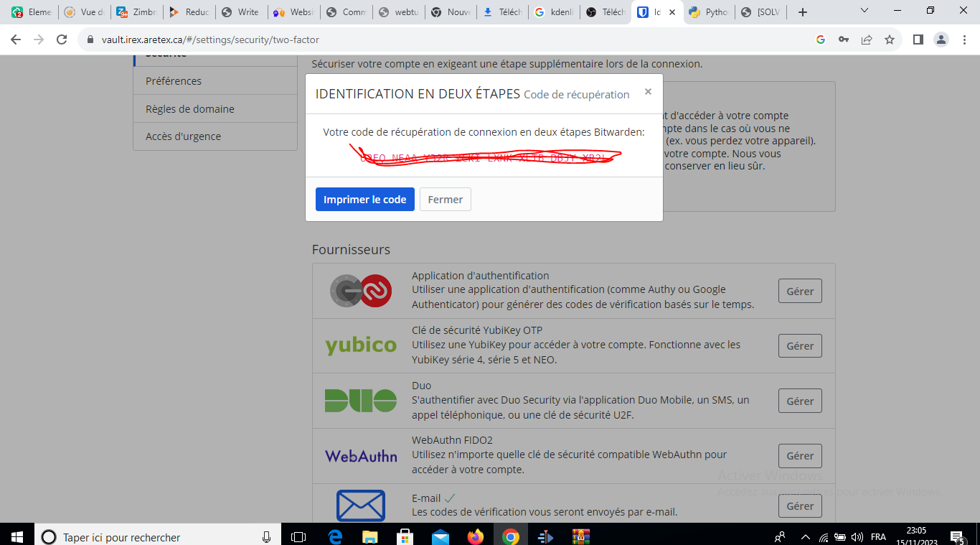
Task: Open the notification center icon
Action: (x=957, y=536)
